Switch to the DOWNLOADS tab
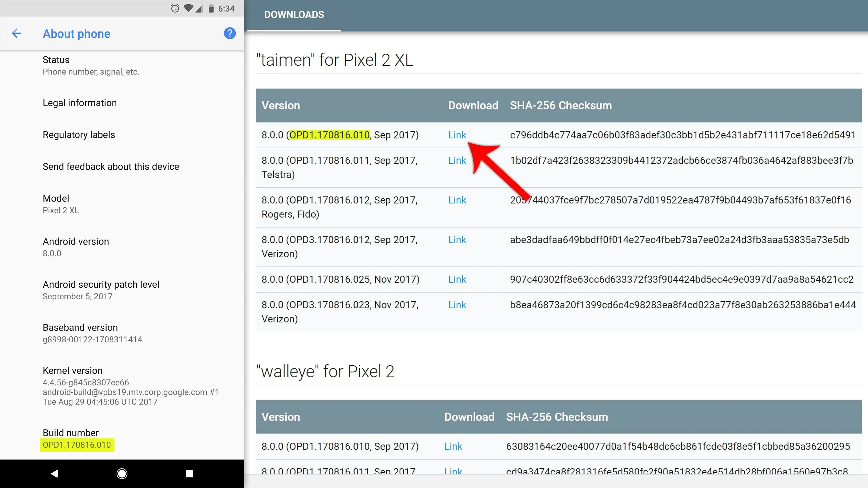This screenshot has height=488, width=868. click(294, 15)
